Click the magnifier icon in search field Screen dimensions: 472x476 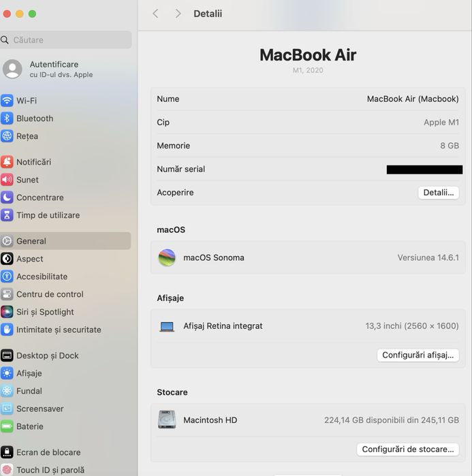(x=5, y=39)
